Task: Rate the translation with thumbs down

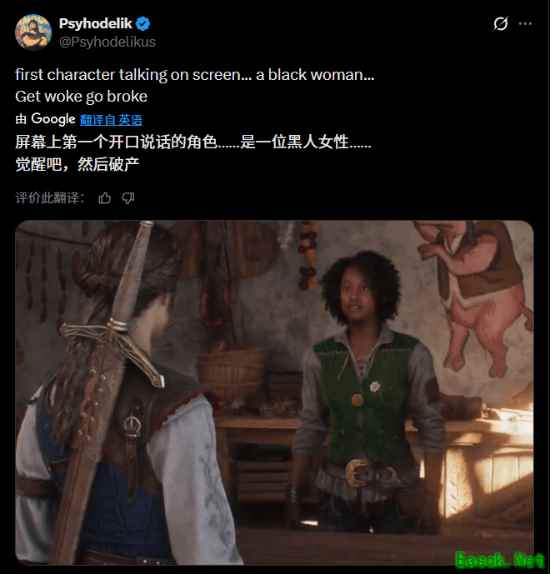Action: [x=128, y=198]
